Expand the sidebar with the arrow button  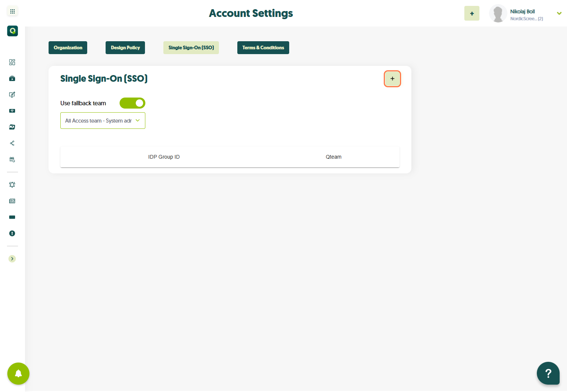pos(12,259)
